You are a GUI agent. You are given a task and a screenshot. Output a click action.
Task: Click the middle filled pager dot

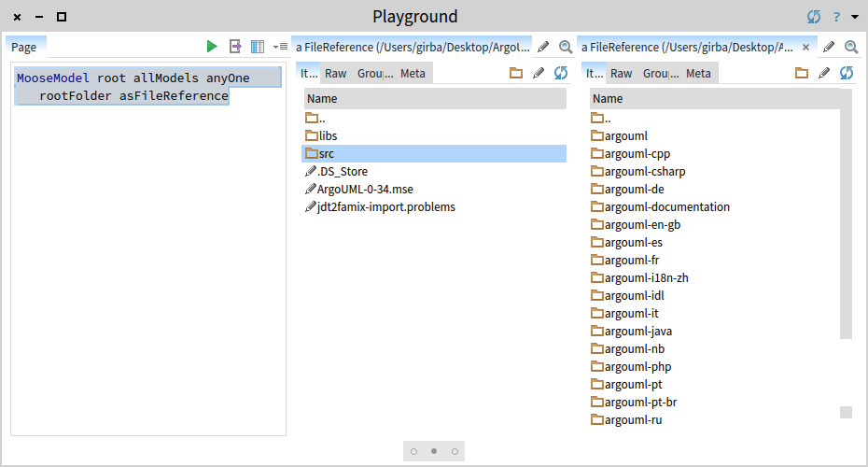[x=434, y=451]
